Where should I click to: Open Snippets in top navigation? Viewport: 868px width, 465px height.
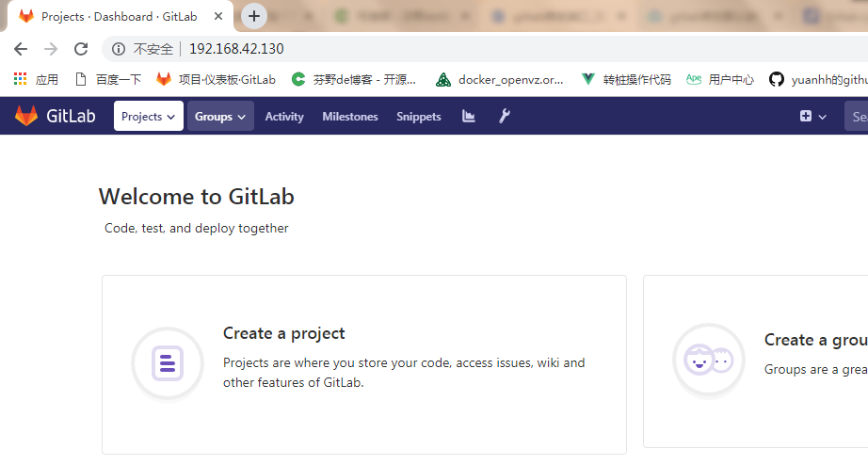coord(419,117)
